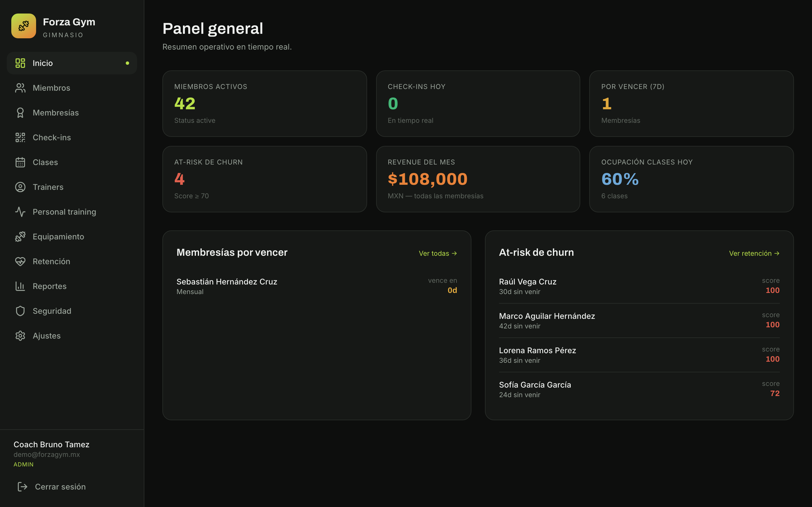Click the Equipamiento dumbbell icon
812x507 pixels.
pyautogui.click(x=20, y=237)
